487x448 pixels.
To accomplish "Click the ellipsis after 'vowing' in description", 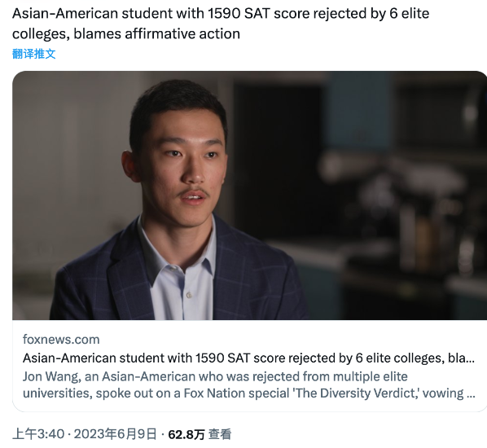I will (x=471, y=393).
